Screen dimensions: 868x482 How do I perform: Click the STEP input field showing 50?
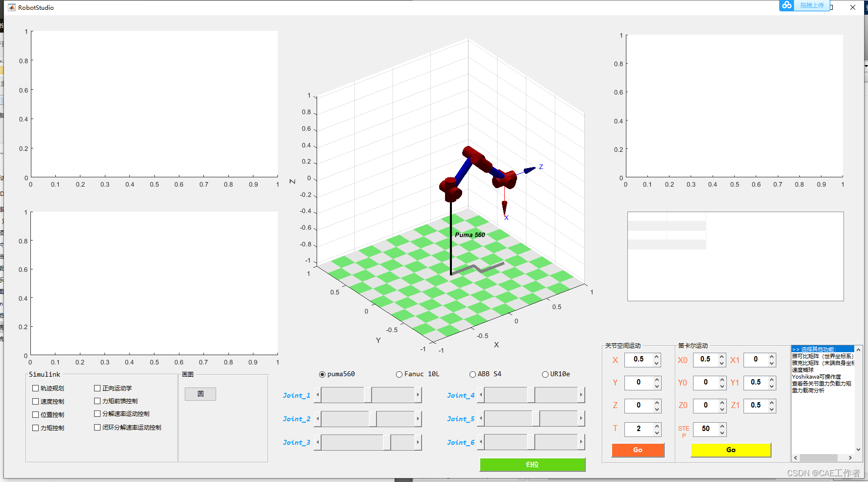(706, 430)
